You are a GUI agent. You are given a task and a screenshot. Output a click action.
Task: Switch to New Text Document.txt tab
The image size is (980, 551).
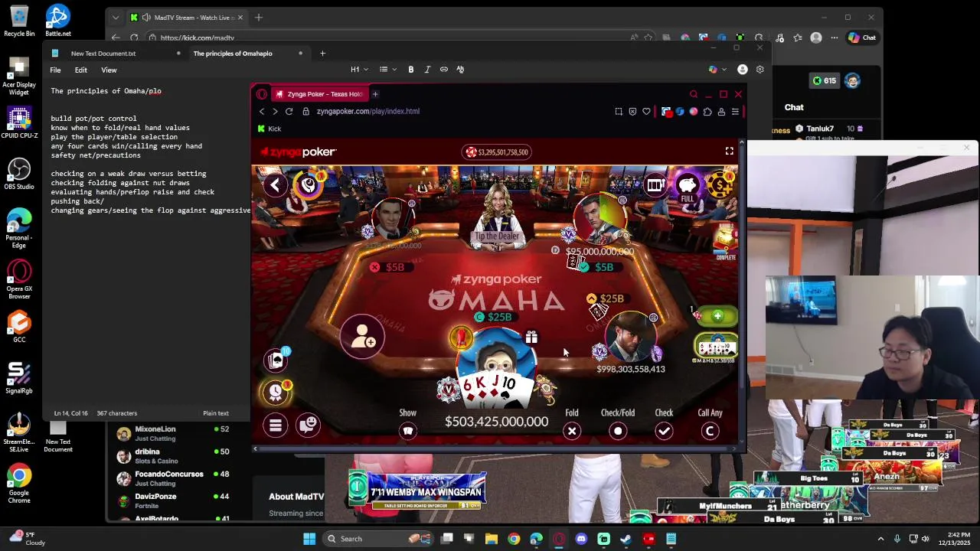pyautogui.click(x=103, y=54)
